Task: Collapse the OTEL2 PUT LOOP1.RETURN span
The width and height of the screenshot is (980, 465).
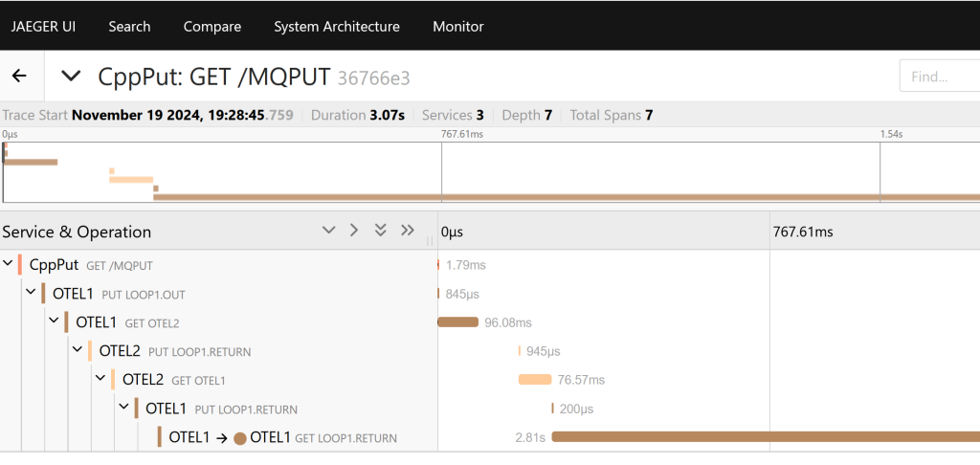Action: coord(78,351)
